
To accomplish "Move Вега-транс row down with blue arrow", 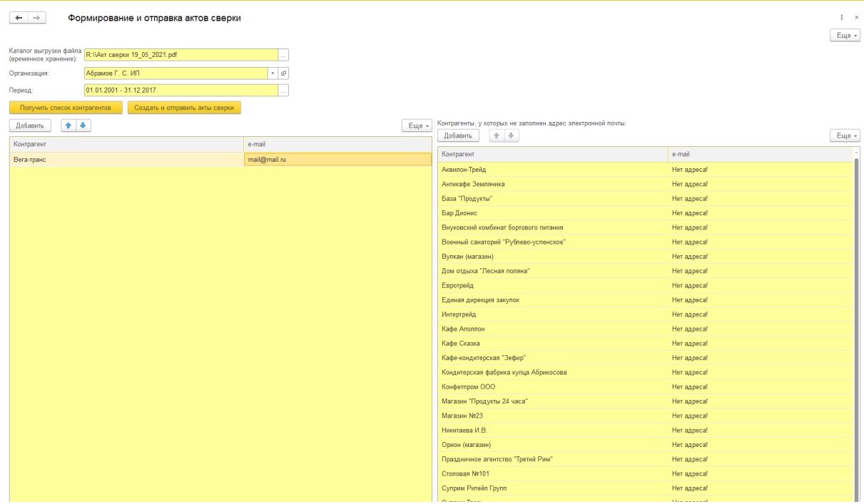I will pyautogui.click(x=84, y=125).
